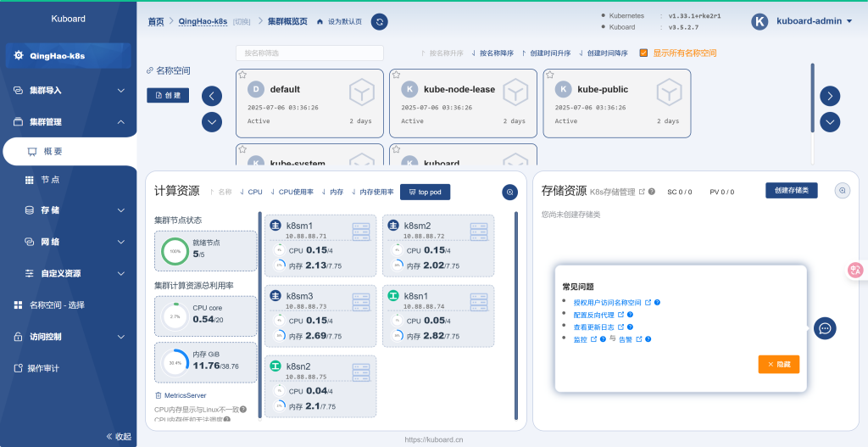Expand the 集群导入 sidebar menu
Screen dimensions: 868x447
(x=68, y=90)
